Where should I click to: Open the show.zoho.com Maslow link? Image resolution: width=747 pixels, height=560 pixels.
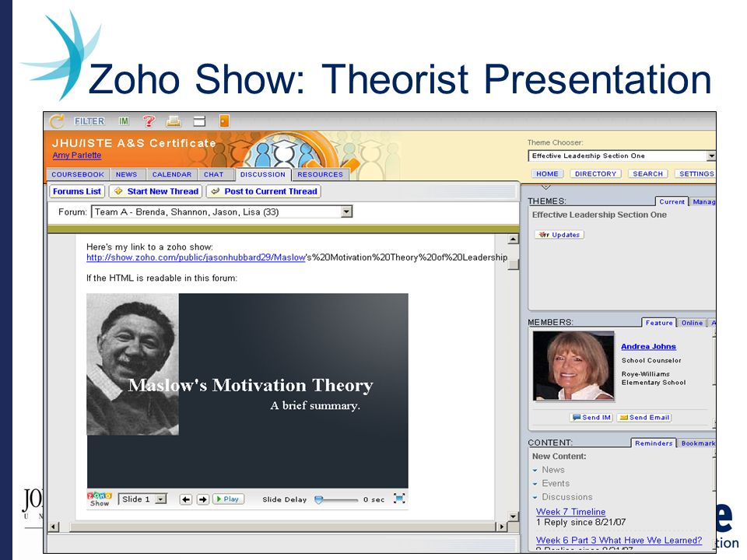pyautogui.click(x=196, y=257)
